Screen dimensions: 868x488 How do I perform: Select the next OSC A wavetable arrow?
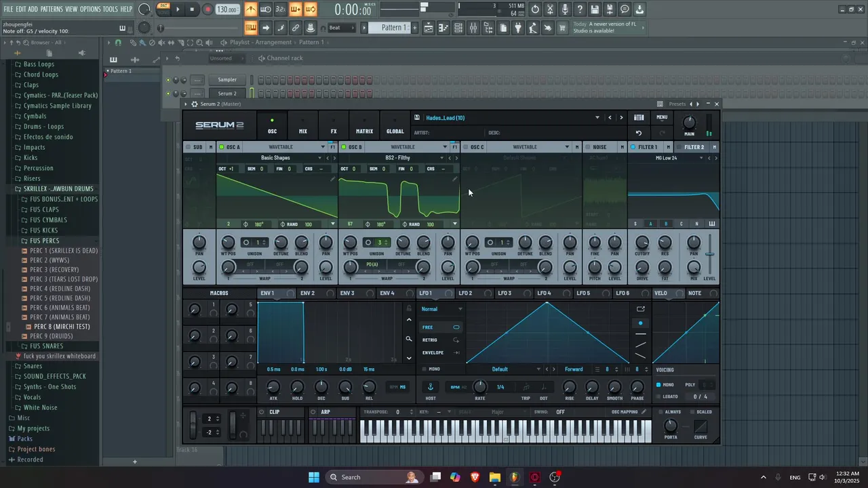(334, 158)
